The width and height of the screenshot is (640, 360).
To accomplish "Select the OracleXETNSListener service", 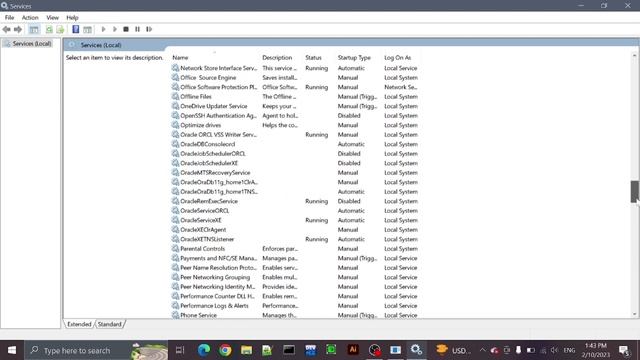I will 296,239.
